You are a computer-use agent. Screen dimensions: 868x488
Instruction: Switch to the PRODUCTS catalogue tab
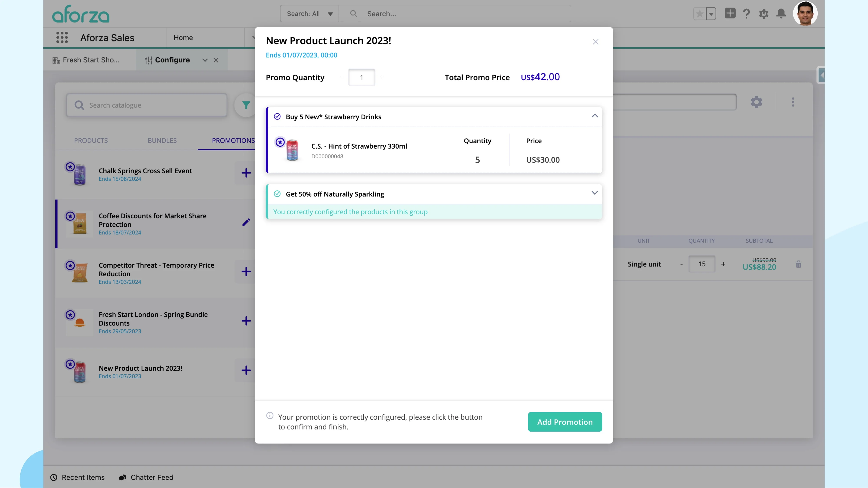(91, 141)
